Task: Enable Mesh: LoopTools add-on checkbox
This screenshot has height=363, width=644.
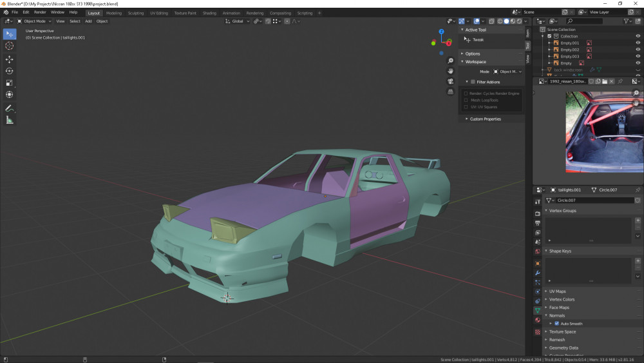Action: (466, 101)
